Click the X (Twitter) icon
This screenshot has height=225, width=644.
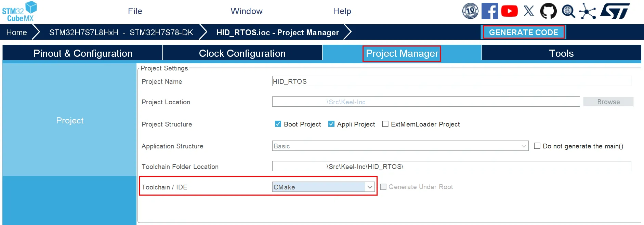(529, 11)
